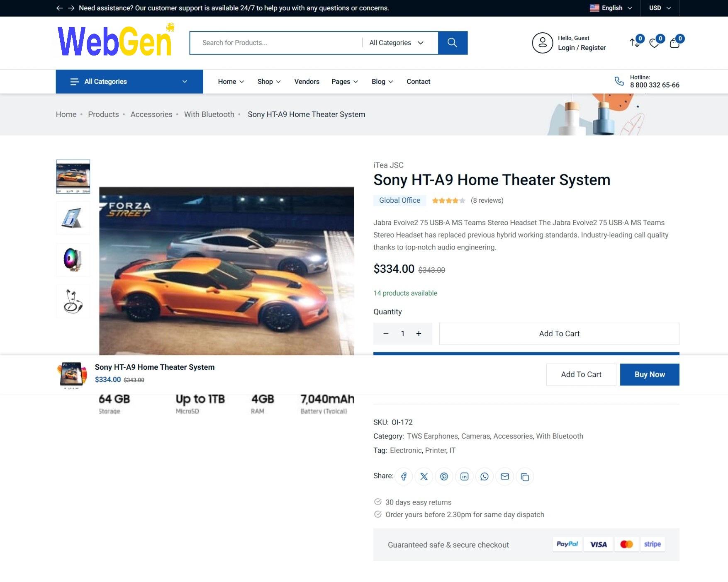Go to With Bluetooth breadcrumb

pyautogui.click(x=209, y=114)
